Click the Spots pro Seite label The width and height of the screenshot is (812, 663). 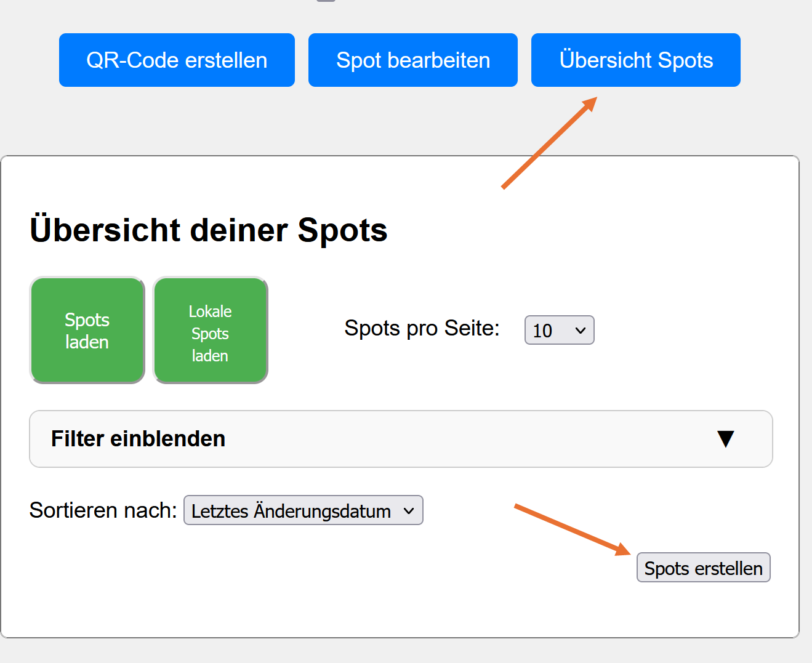pyautogui.click(x=422, y=328)
